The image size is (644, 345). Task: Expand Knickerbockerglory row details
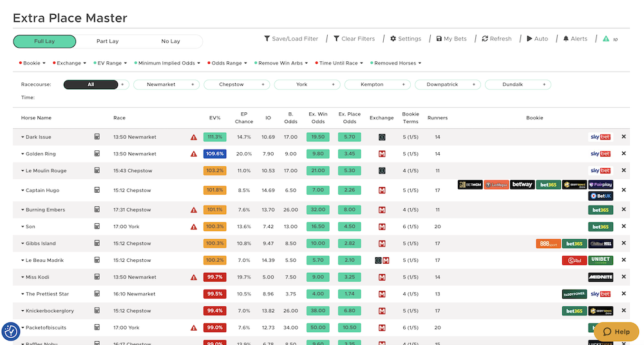pos(23,311)
